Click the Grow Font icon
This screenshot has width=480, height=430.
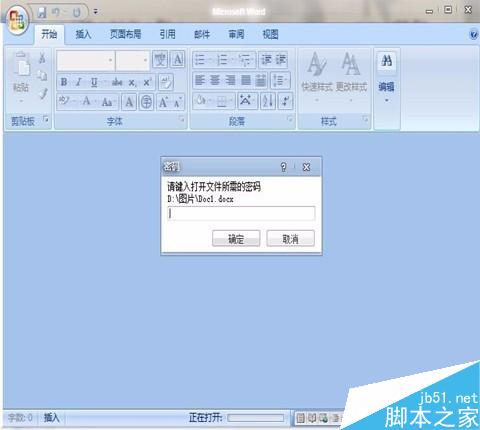[x=163, y=102]
